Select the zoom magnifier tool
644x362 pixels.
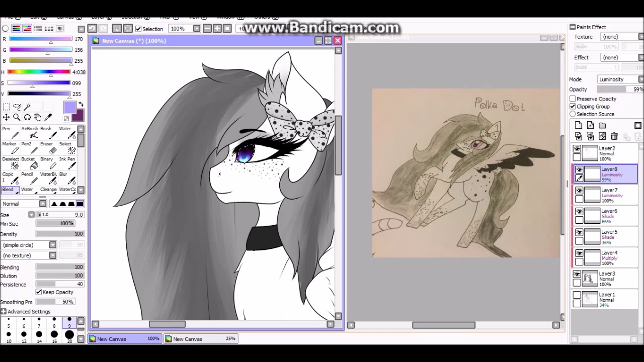pos(17,117)
